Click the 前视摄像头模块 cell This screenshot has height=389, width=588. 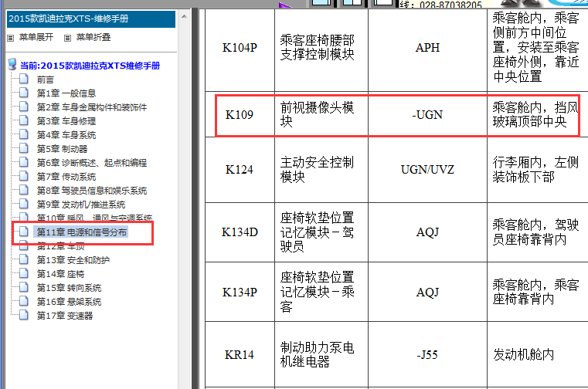click(x=321, y=115)
